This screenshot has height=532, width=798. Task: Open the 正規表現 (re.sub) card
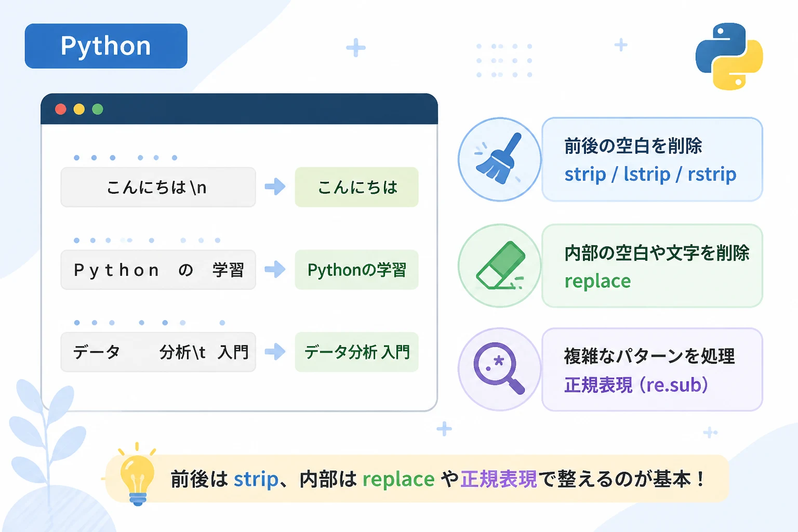pos(652,369)
